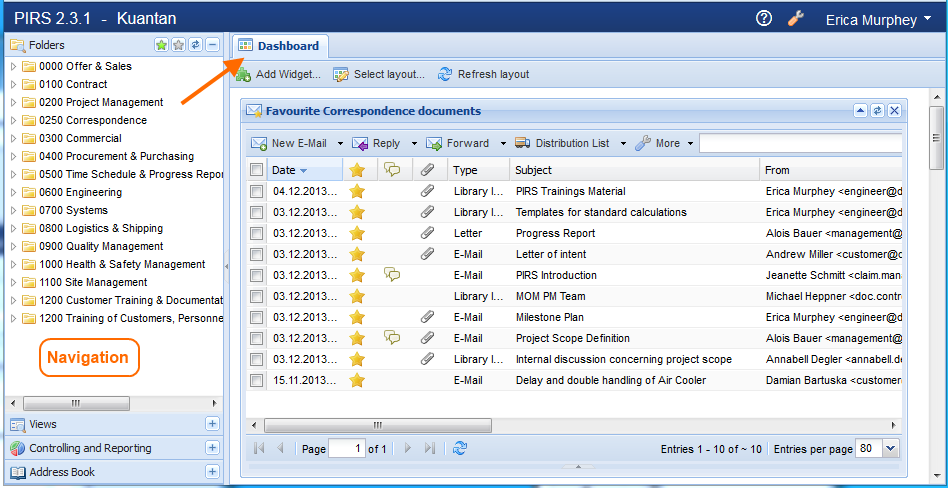
Task: Click the Add Widget toolbar button
Action: coord(278,74)
